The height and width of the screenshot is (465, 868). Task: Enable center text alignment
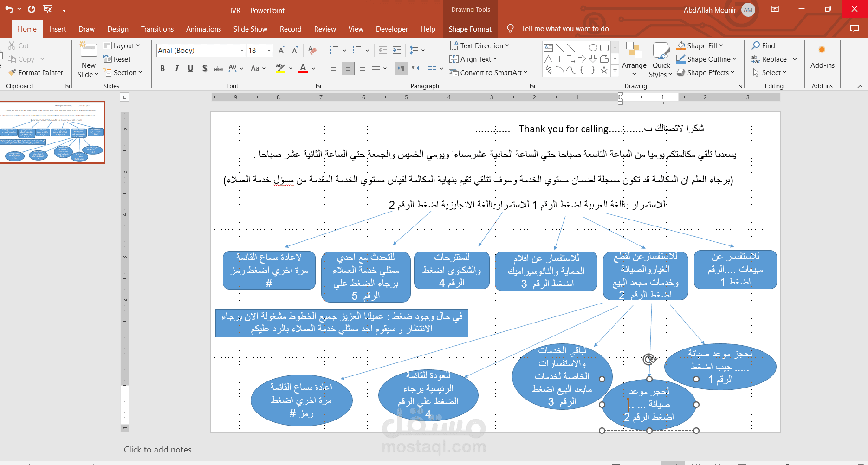click(348, 68)
